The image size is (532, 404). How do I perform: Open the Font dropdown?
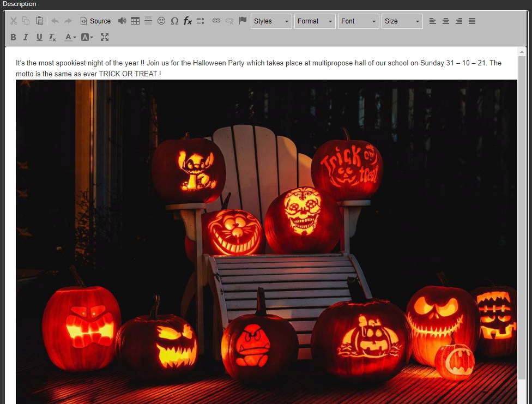pyautogui.click(x=358, y=21)
